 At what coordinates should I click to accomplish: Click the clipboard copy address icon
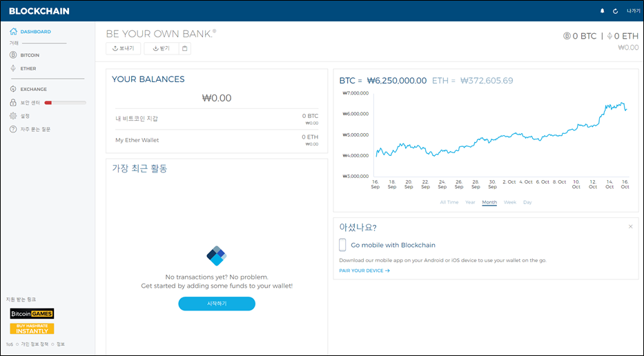pos(185,48)
